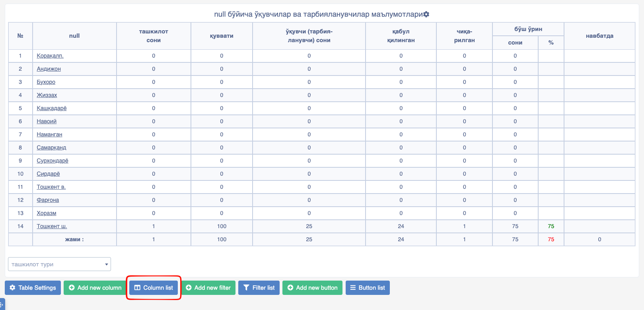Open the Самарқанд link
The image size is (644, 310).
point(52,147)
